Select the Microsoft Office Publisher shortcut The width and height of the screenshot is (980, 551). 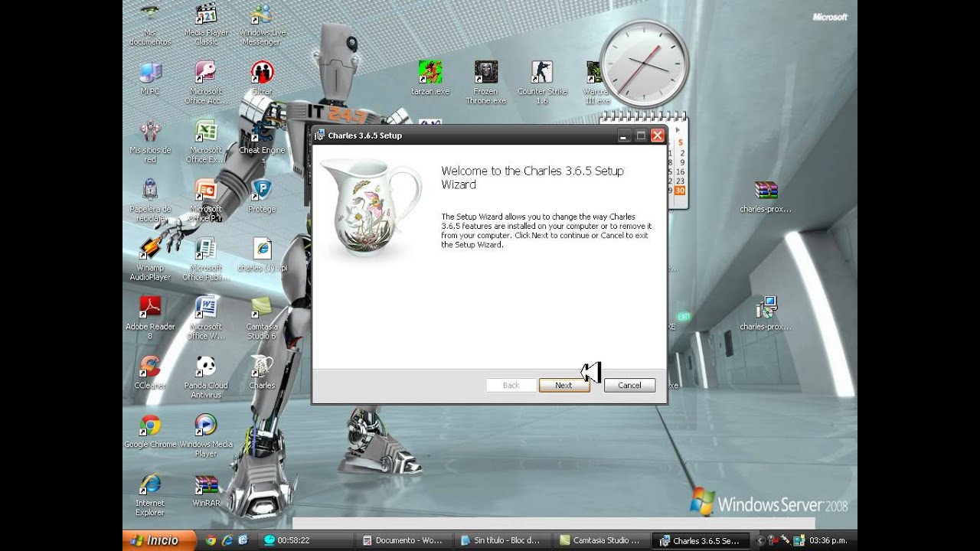[x=206, y=259]
